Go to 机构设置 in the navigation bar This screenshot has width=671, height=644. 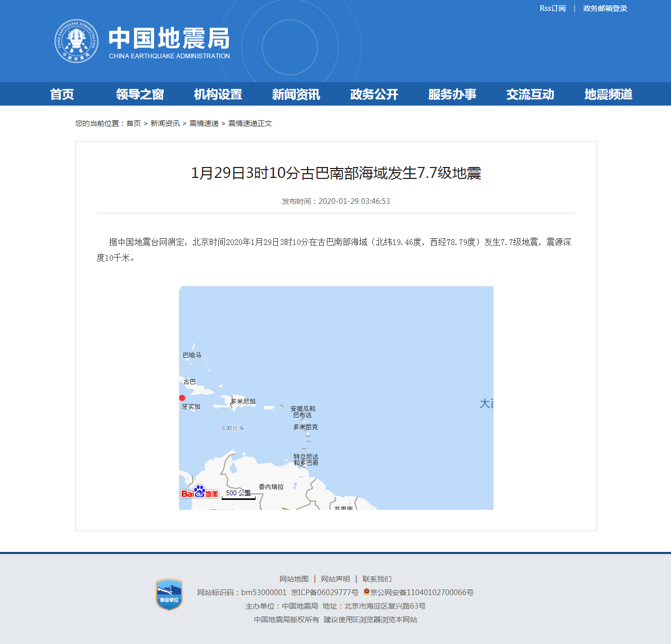tap(218, 94)
